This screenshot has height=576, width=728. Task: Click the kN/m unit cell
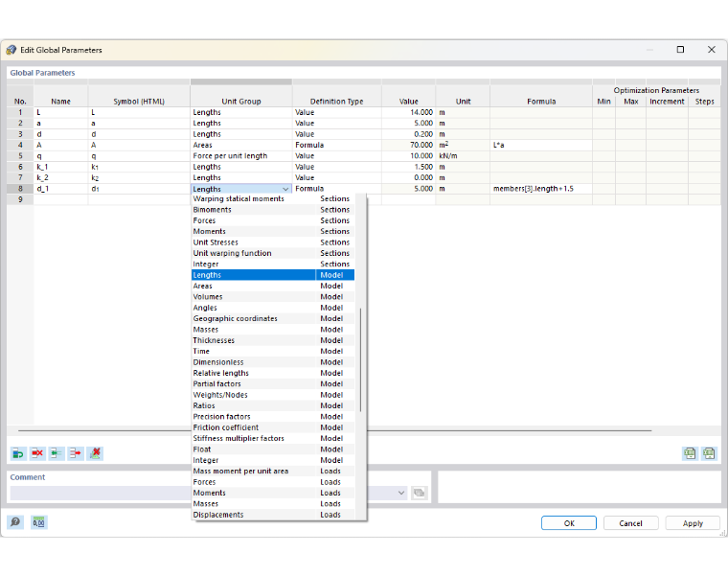click(463, 156)
